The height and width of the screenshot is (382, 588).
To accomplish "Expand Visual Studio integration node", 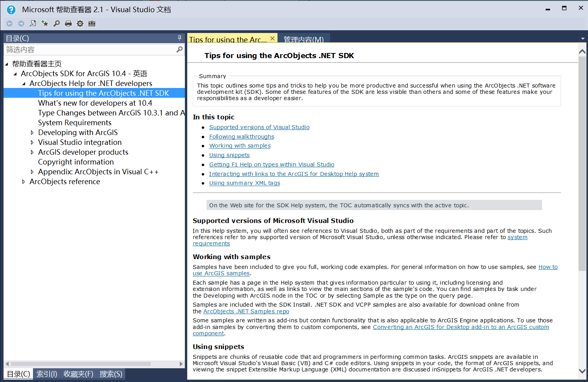I will [x=32, y=143].
